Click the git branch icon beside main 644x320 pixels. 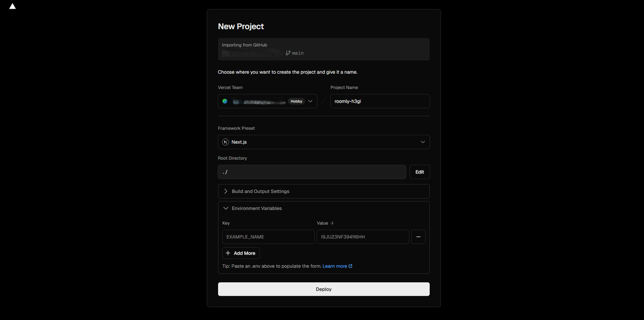point(288,53)
